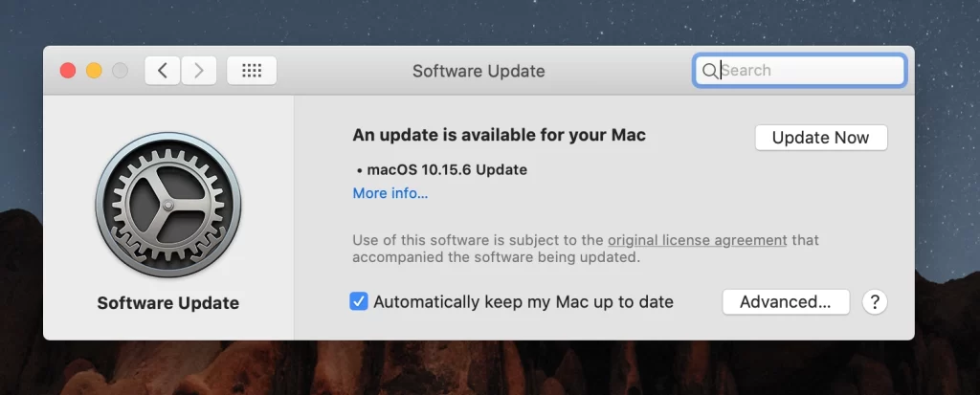980x395 pixels.
Task: Minimize window with the yellow button
Action: pos(94,71)
